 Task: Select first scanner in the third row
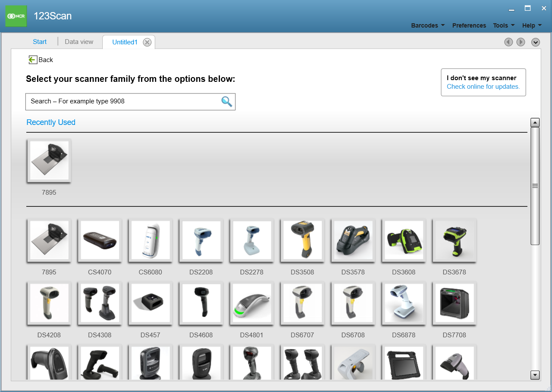(49, 363)
